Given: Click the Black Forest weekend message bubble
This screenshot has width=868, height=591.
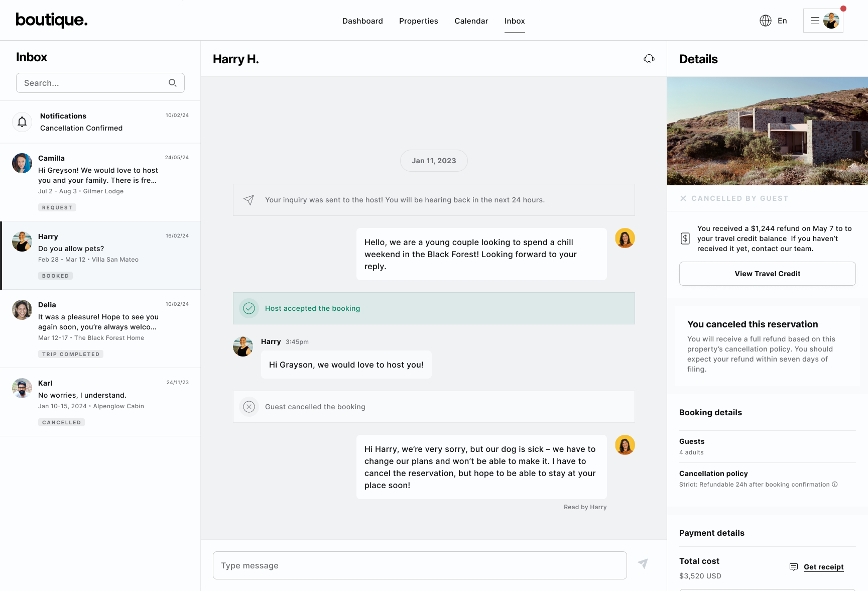Looking at the screenshot, I should pos(481,254).
